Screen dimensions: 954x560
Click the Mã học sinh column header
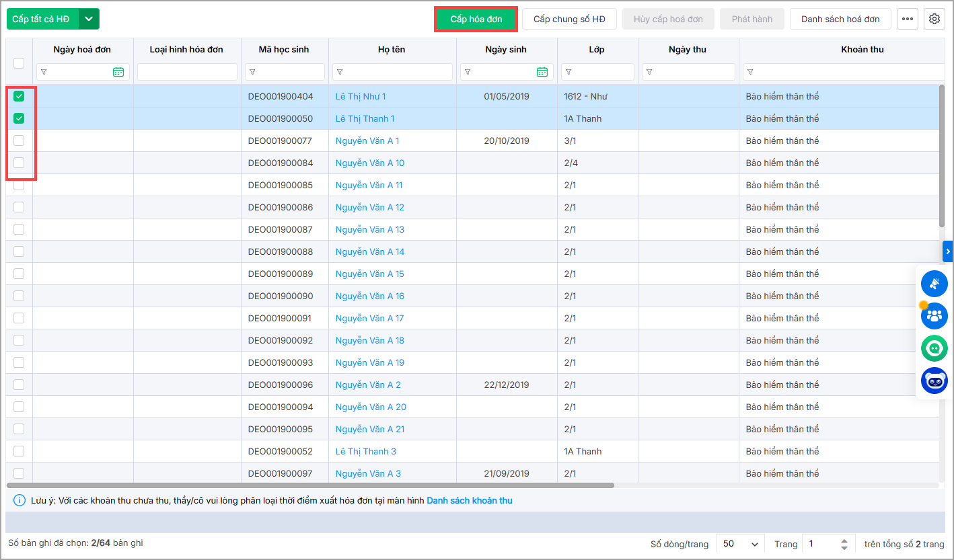pyautogui.click(x=284, y=49)
